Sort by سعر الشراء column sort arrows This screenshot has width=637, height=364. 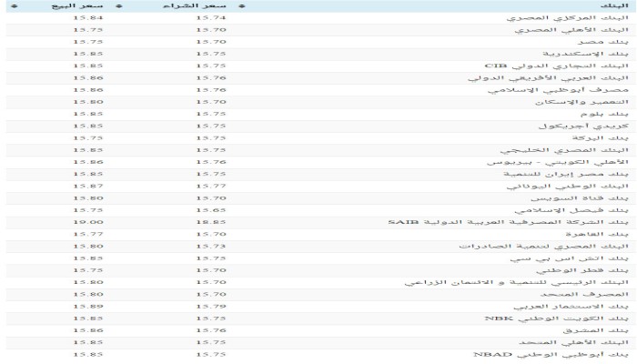coord(118,6)
